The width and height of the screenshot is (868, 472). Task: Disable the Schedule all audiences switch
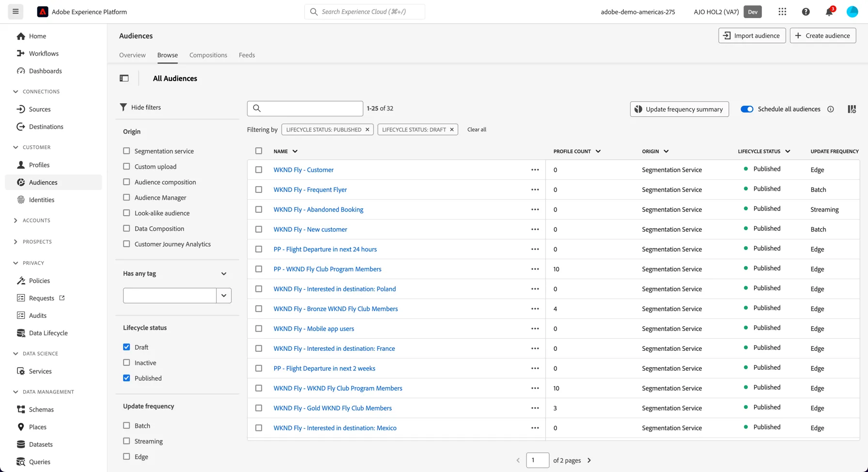[747, 109]
